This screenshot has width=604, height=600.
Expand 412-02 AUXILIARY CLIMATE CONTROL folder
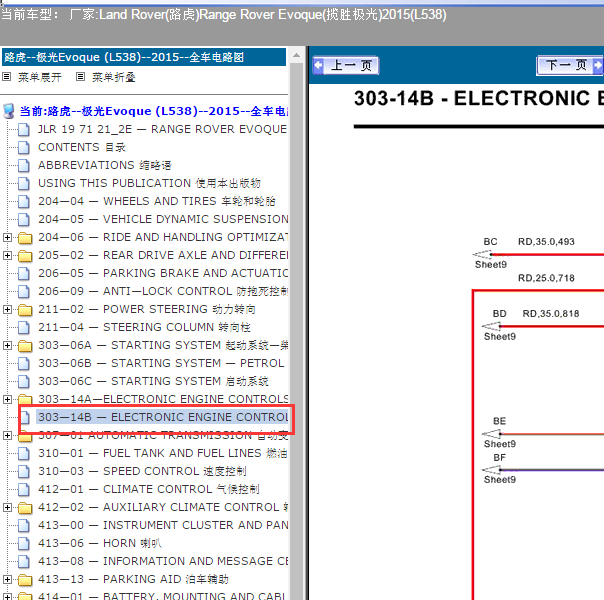7,508
